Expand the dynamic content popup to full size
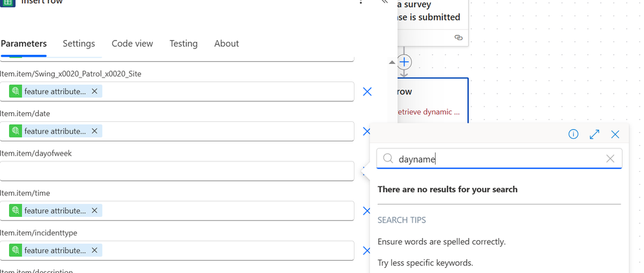 [x=594, y=134]
